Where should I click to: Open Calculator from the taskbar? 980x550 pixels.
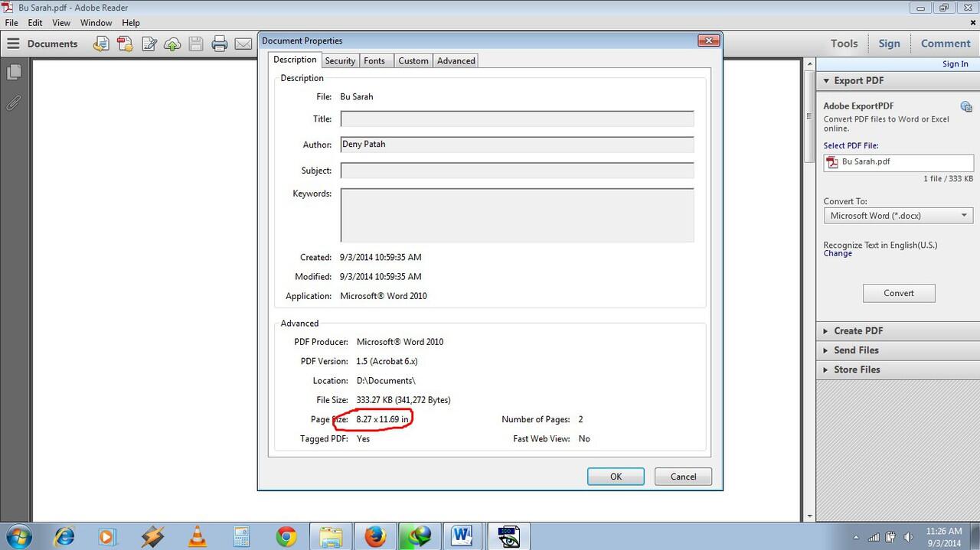[x=242, y=536]
